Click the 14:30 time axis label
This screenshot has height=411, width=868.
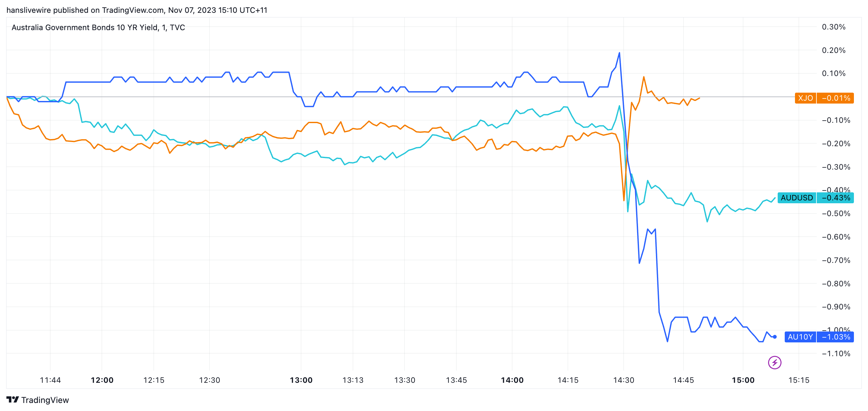pyautogui.click(x=623, y=380)
